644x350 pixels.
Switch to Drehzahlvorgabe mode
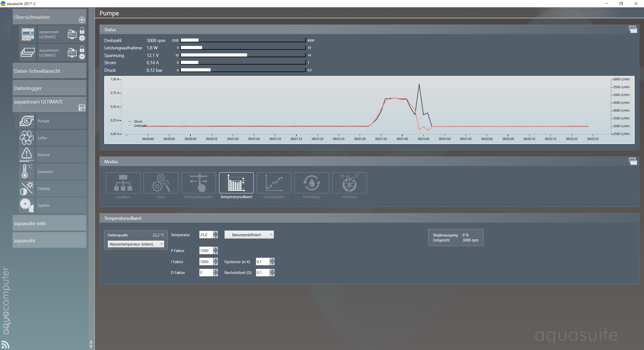(x=198, y=183)
